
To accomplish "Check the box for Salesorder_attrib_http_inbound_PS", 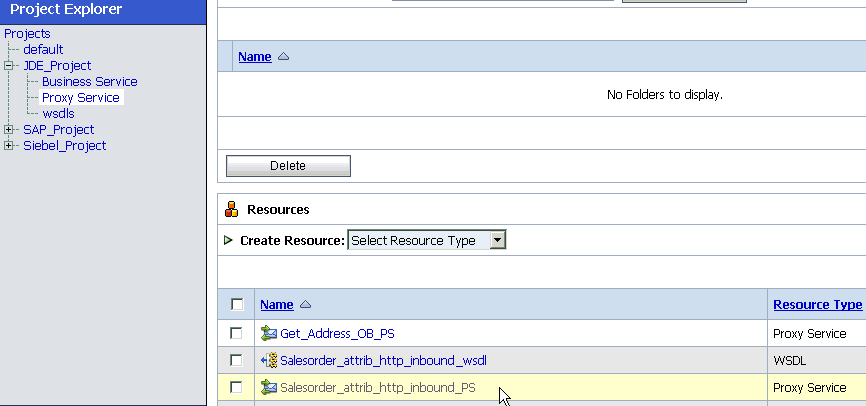I will [236, 387].
